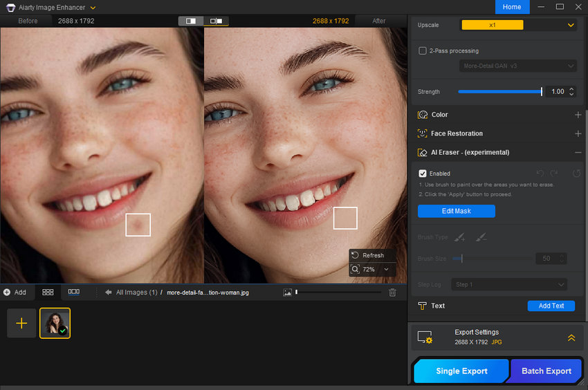Click the yellow plus add-image tile

pos(21,323)
